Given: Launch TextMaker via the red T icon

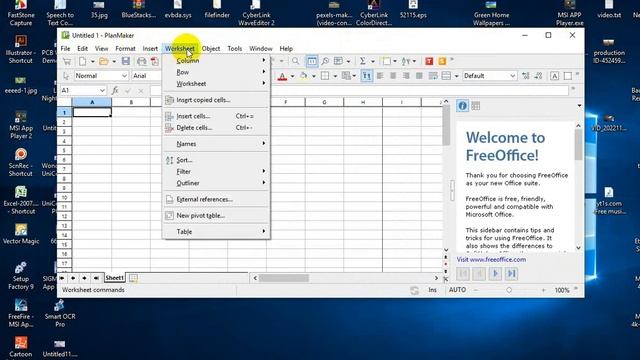Looking at the screenshot, I should [429, 61].
